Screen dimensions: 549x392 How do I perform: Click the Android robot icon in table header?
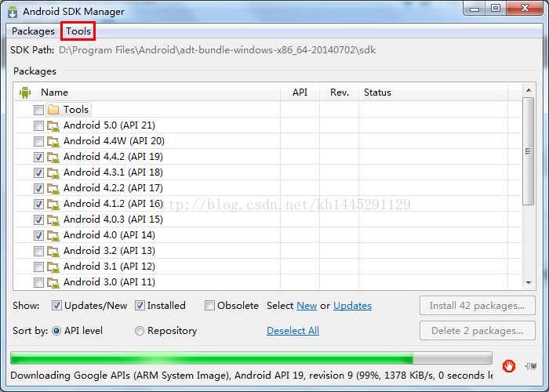pos(24,93)
